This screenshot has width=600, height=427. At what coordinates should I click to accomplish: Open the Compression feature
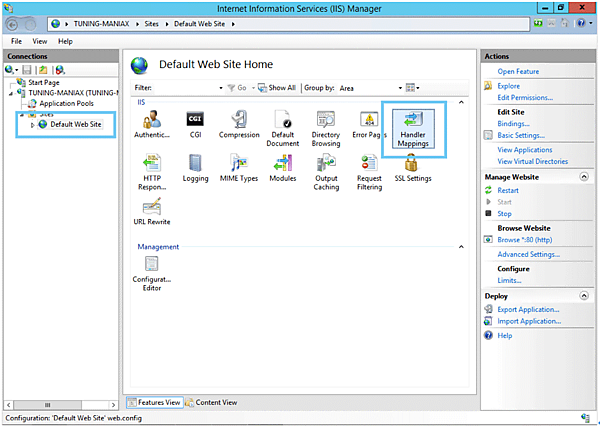click(239, 125)
